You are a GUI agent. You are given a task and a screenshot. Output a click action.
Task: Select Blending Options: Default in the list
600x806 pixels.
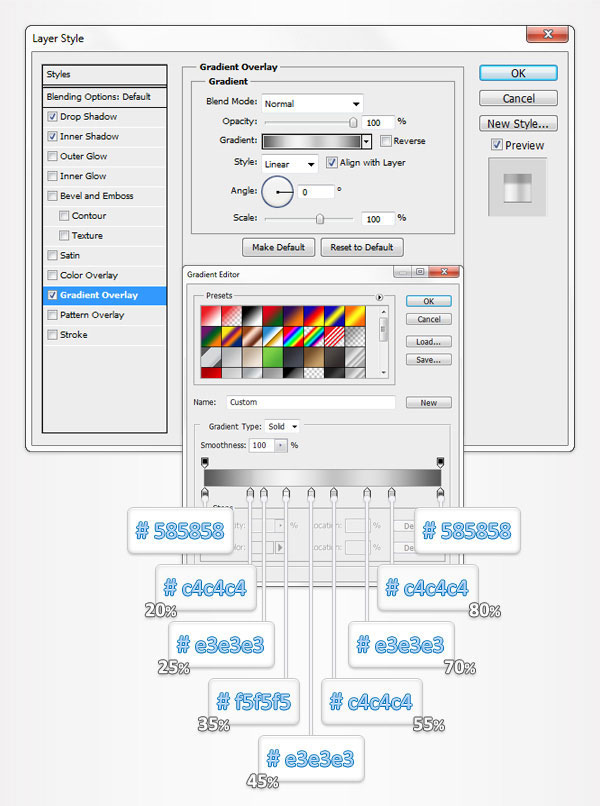point(104,97)
